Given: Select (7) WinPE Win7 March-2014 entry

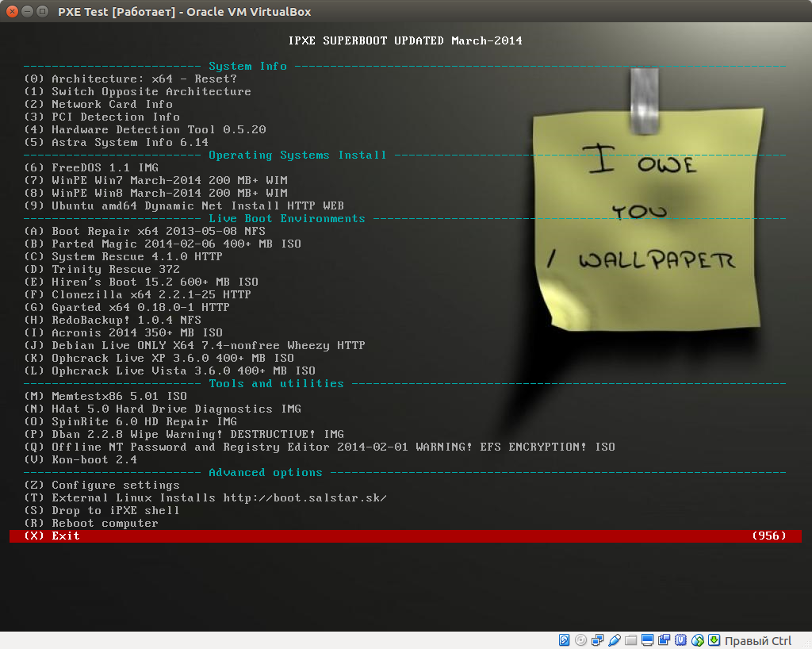Looking at the screenshot, I should (x=156, y=180).
